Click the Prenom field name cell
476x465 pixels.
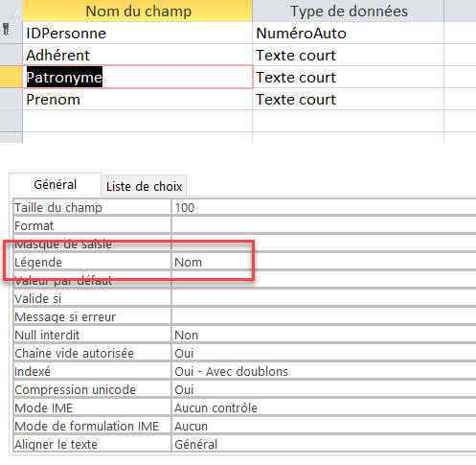point(137,100)
